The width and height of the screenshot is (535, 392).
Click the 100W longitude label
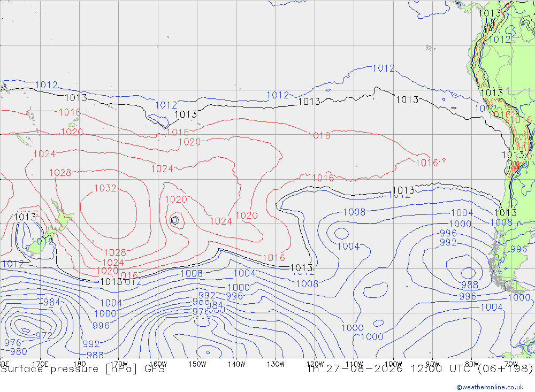tap(393, 364)
